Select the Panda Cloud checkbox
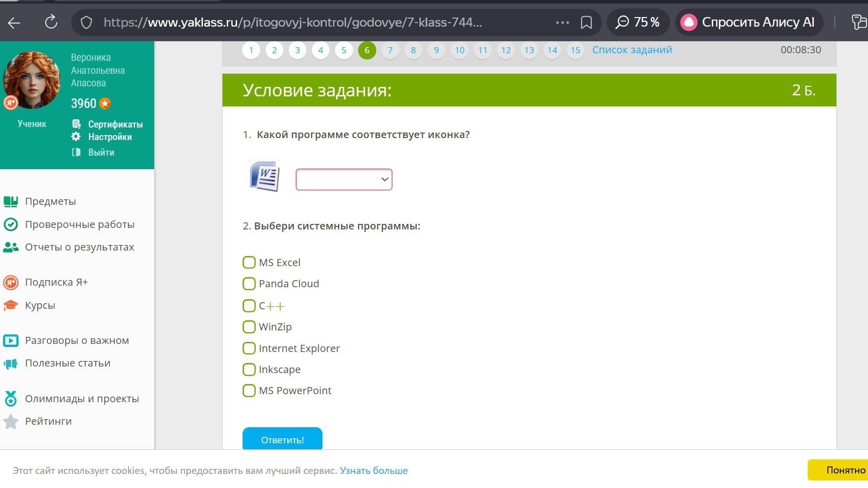Viewport: 868px width, 488px height. coord(249,284)
